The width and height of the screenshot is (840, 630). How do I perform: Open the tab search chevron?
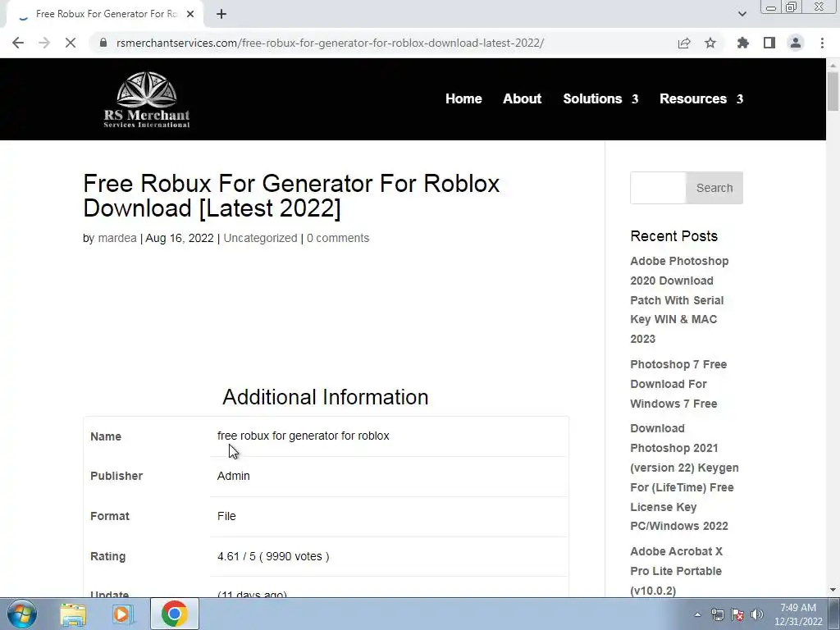point(742,14)
